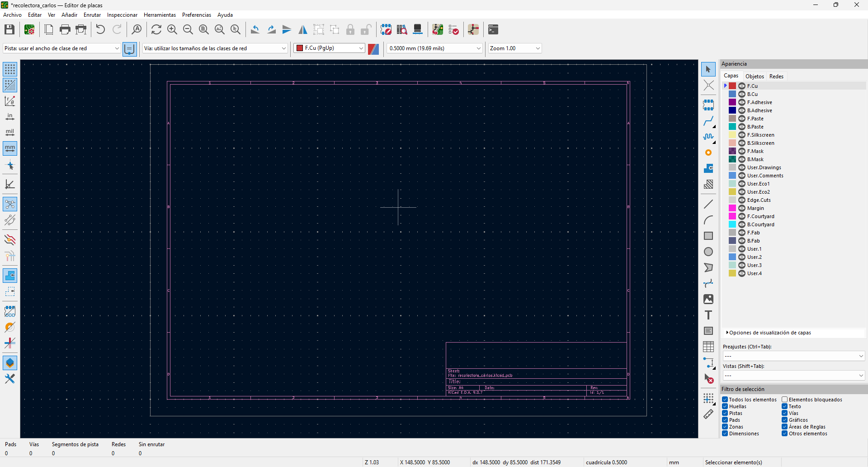Select the Add Via tool

[x=708, y=152]
